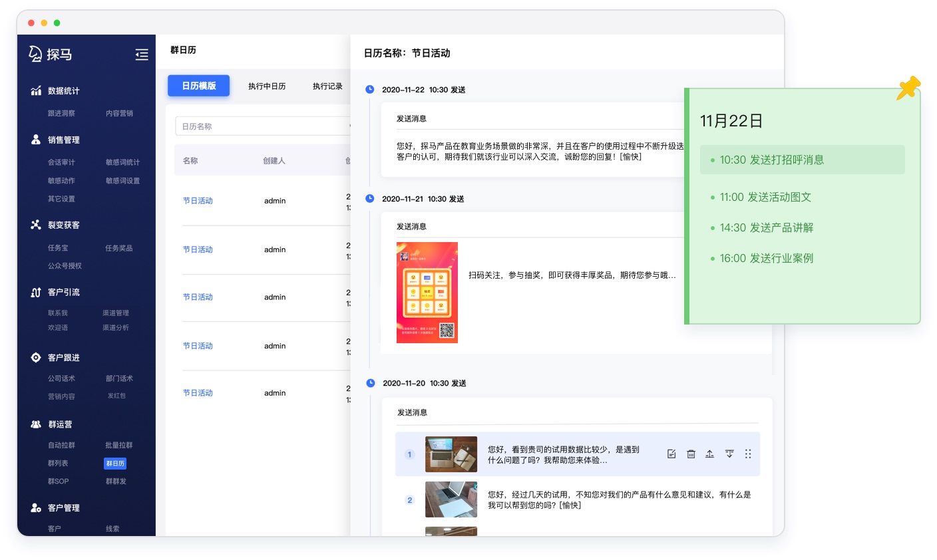This screenshot has height=560, width=937.
Task: Open 部门话术 in the sidebar
Action: pos(119,378)
